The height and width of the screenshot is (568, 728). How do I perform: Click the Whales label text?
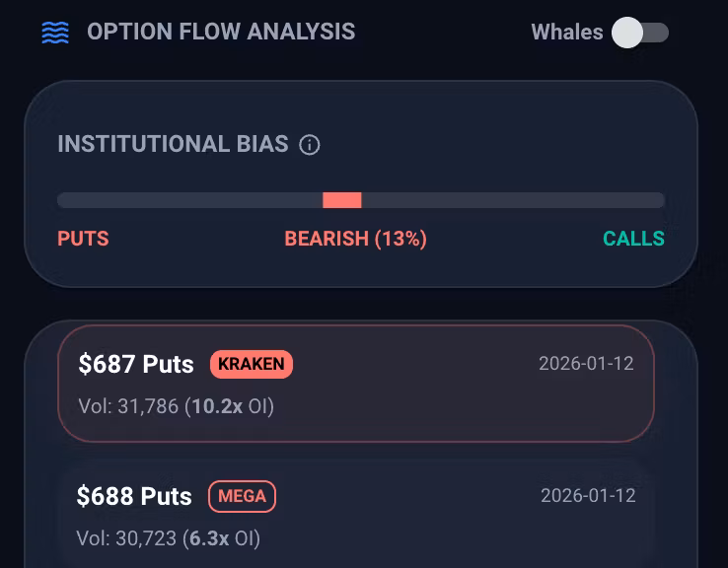tap(566, 33)
